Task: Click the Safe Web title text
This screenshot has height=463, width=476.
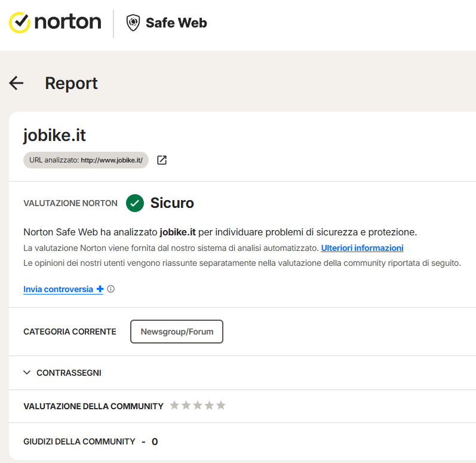Action: (x=176, y=23)
